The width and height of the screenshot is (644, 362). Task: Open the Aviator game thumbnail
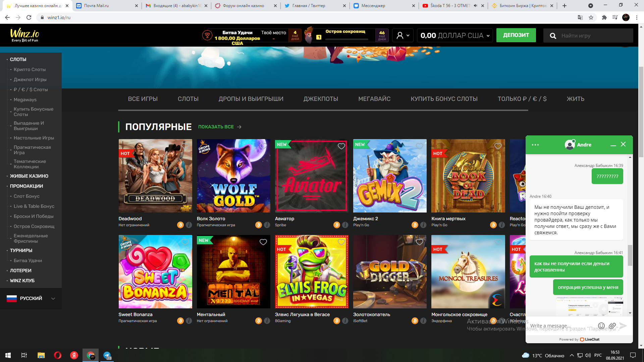tap(312, 176)
